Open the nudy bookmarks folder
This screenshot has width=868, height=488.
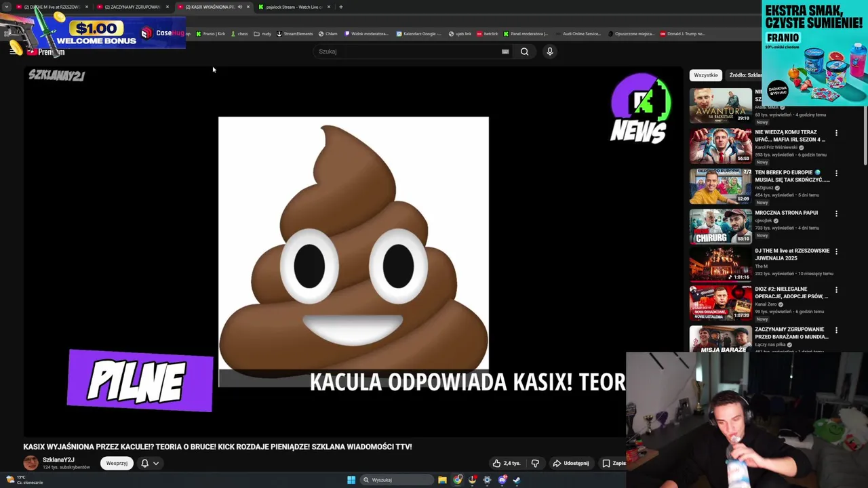[x=262, y=34]
